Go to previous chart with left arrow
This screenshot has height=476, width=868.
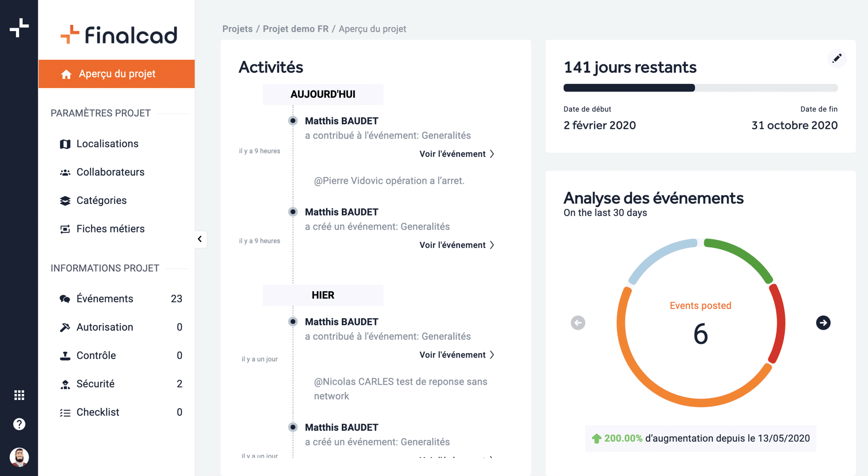pos(578,323)
